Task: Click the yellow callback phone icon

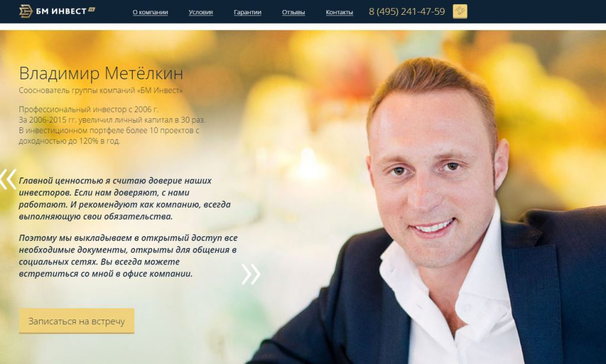Action: 460,11
